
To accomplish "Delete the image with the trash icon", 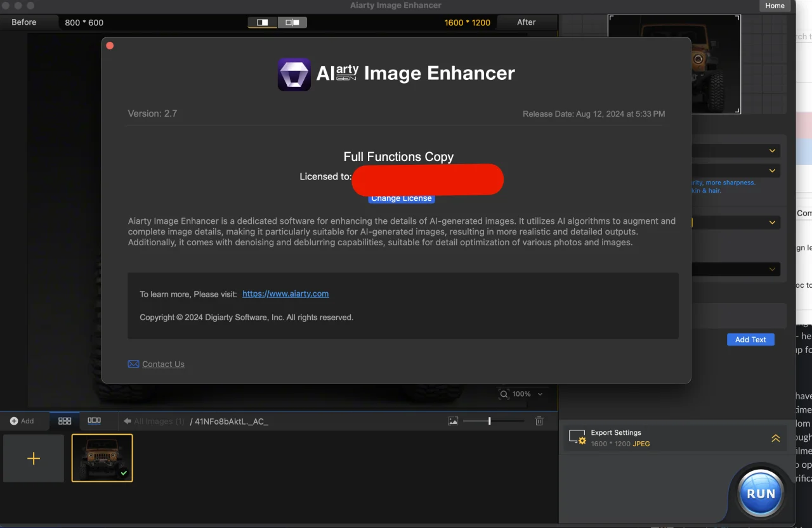I will [539, 421].
